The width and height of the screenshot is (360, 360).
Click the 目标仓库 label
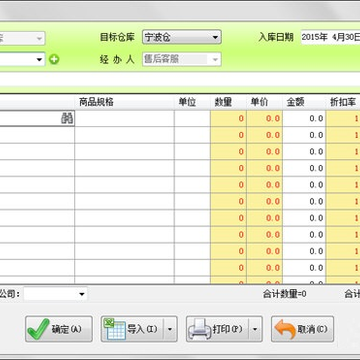(x=117, y=37)
